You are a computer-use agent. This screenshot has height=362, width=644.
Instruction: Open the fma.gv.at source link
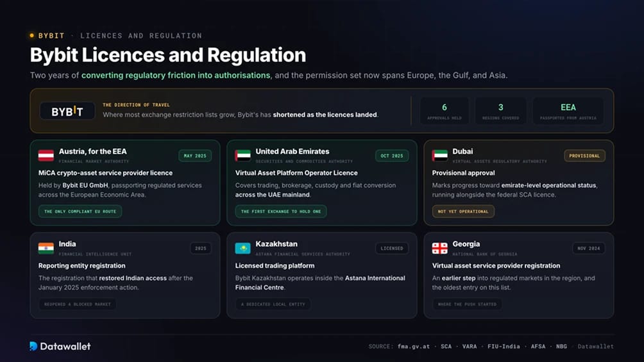pos(414,347)
